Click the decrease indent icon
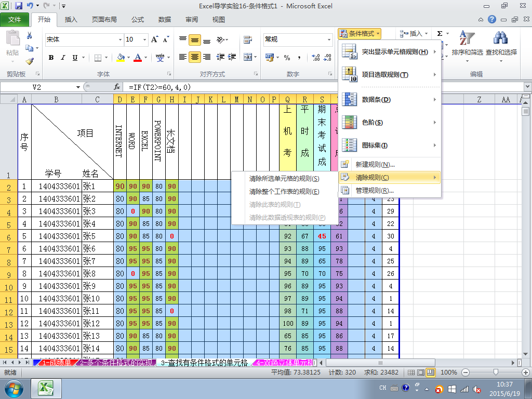 220,57
